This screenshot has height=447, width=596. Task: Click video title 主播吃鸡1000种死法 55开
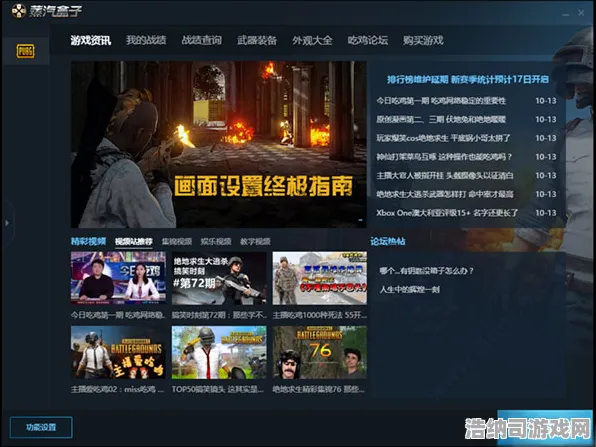320,315
